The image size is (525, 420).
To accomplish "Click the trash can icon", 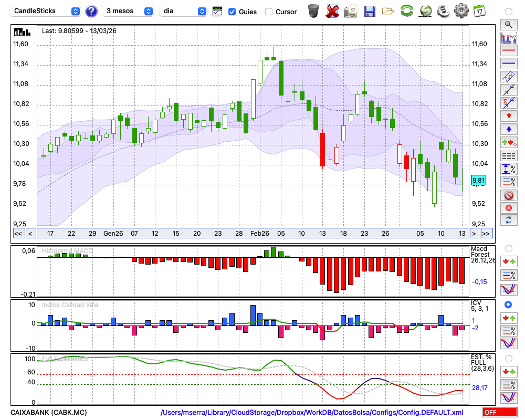I will coord(313,10).
